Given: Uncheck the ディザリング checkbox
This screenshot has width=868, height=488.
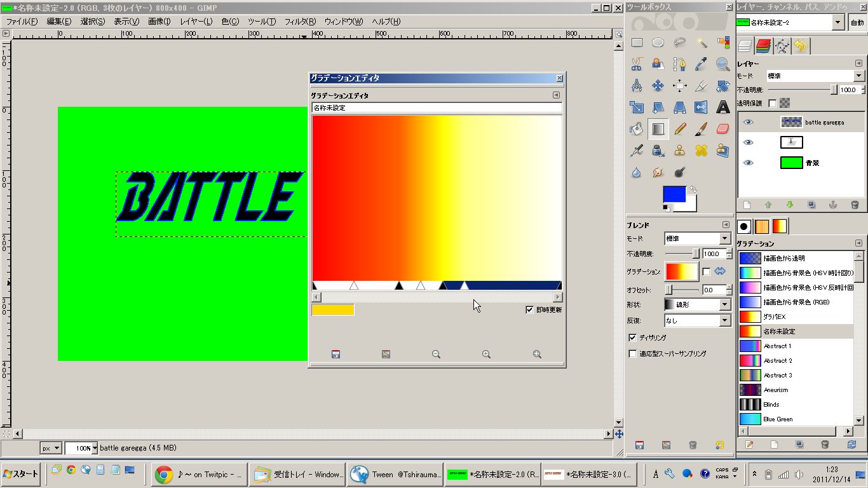Looking at the screenshot, I should (632, 337).
